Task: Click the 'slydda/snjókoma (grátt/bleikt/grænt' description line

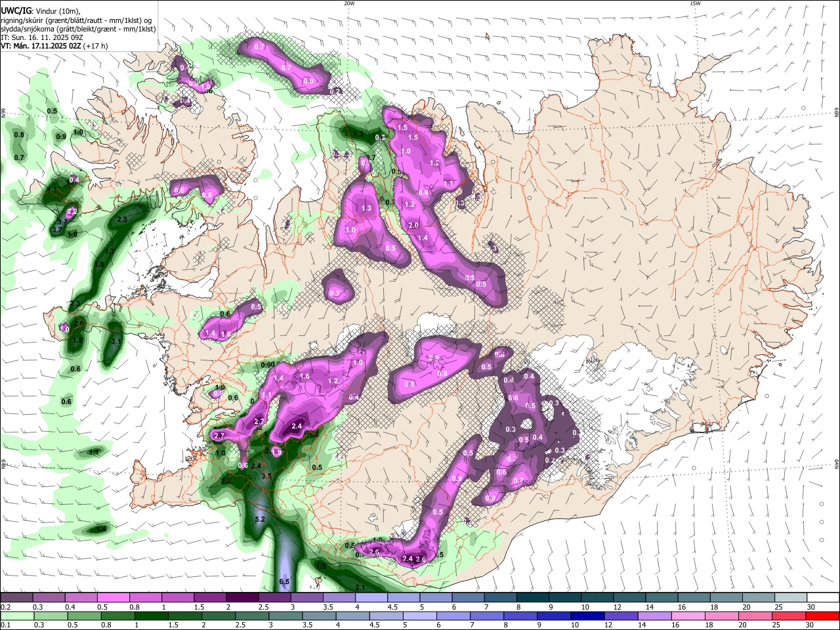Action: click(x=78, y=29)
